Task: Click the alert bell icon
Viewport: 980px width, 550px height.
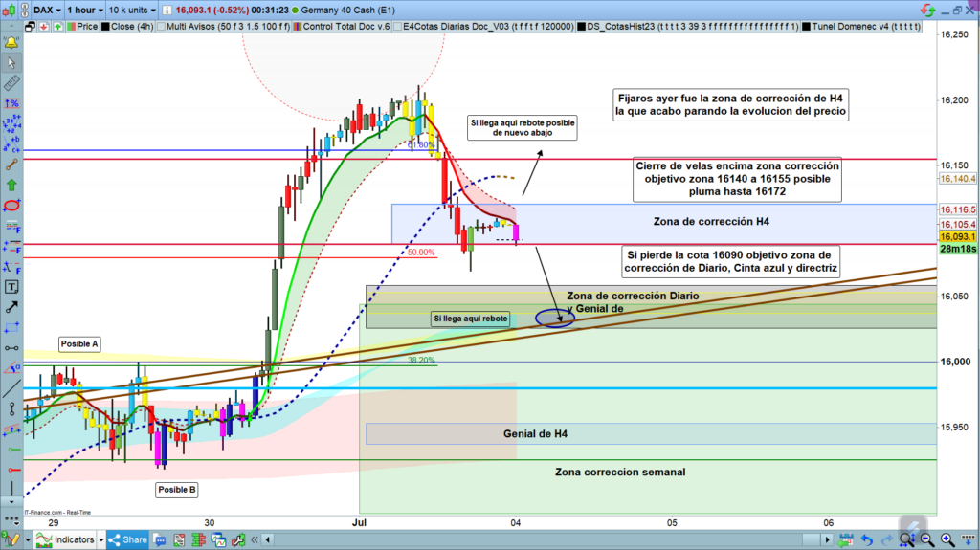Action: point(11,43)
